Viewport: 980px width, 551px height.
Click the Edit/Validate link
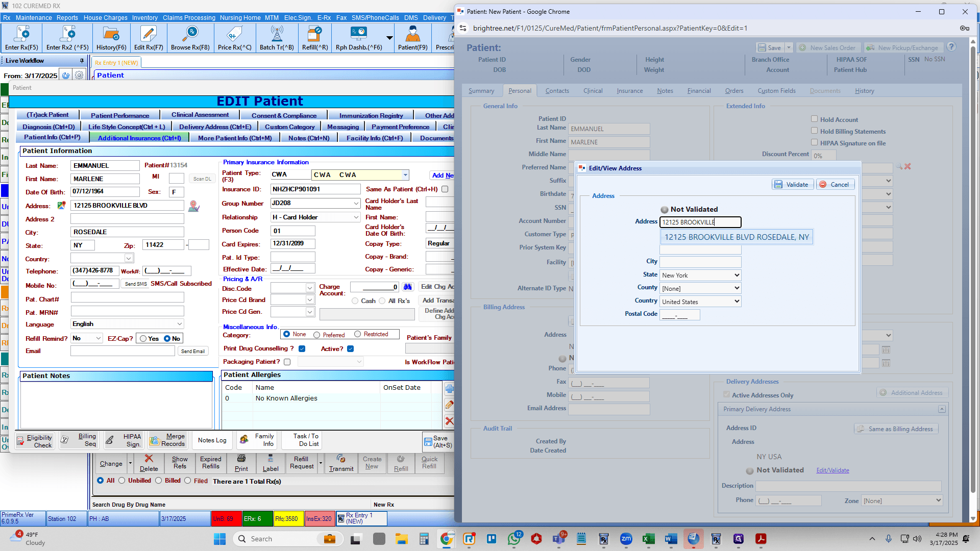832,470
